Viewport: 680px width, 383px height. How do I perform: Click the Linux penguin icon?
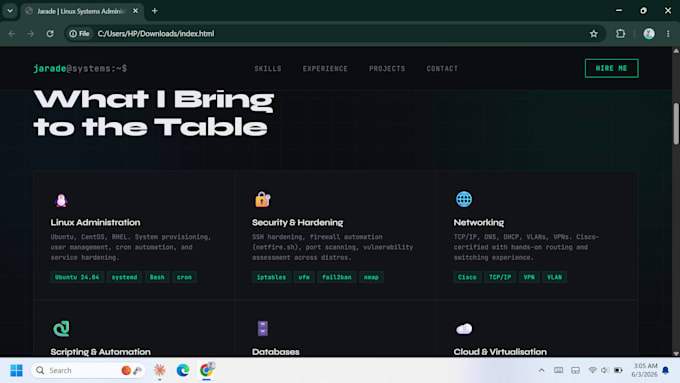[x=61, y=200]
